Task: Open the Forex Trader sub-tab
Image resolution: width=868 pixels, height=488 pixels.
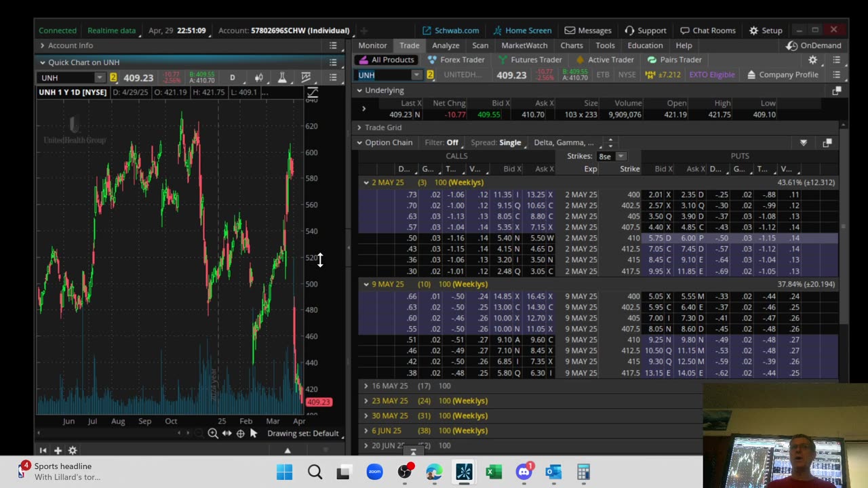Action: pyautogui.click(x=456, y=60)
